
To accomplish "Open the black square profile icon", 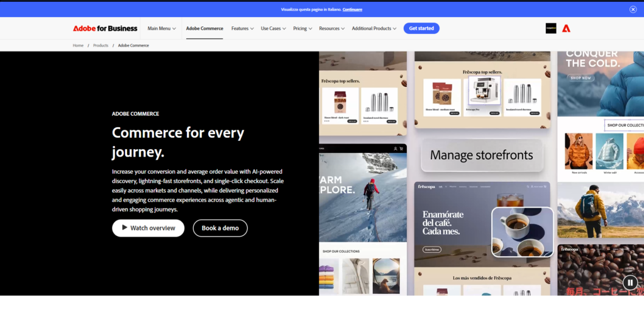I will 551,28.
